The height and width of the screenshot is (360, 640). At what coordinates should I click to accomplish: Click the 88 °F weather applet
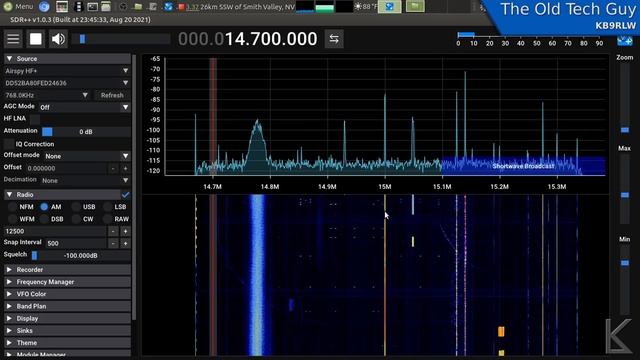pyautogui.click(x=366, y=7)
